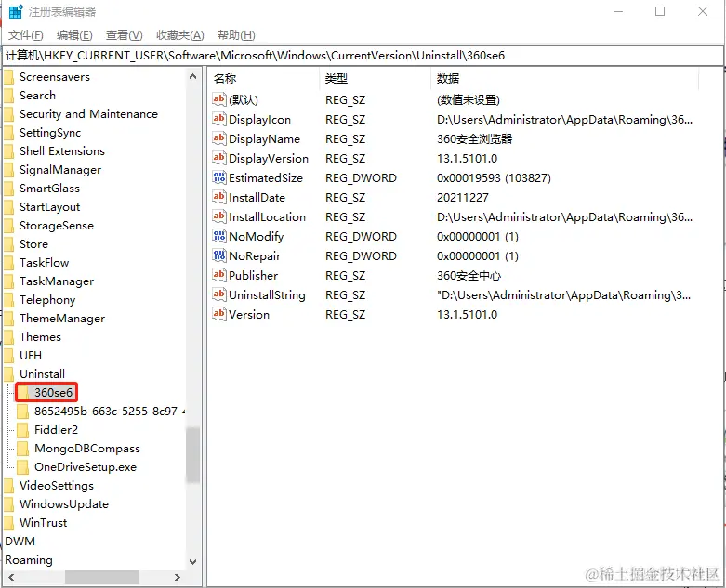This screenshot has width=726, height=588.
Task: Select the DWM key in the tree
Action: [x=20, y=542]
